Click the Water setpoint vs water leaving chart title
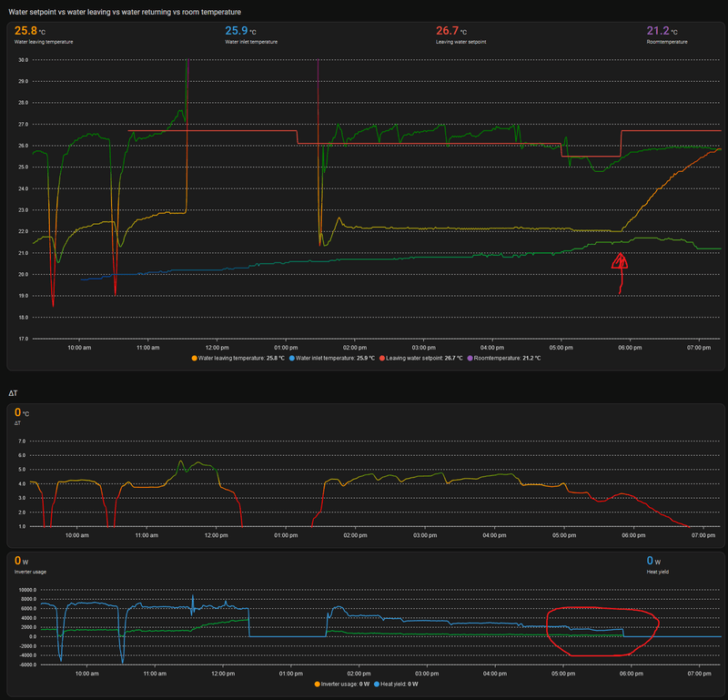This screenshot has height=700, width=728. [x=125, y=12]
